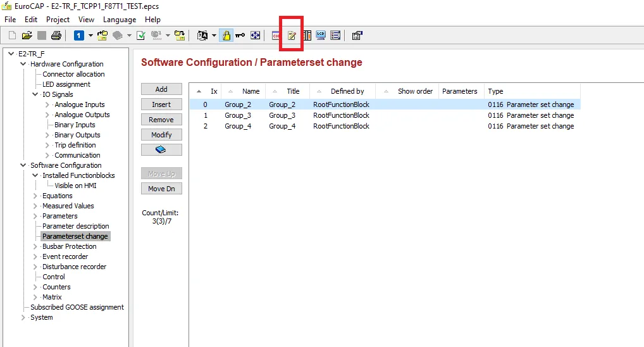Toggle the yellow padlock icon
Screen dimensions: 644x347
tap(226, 35)
